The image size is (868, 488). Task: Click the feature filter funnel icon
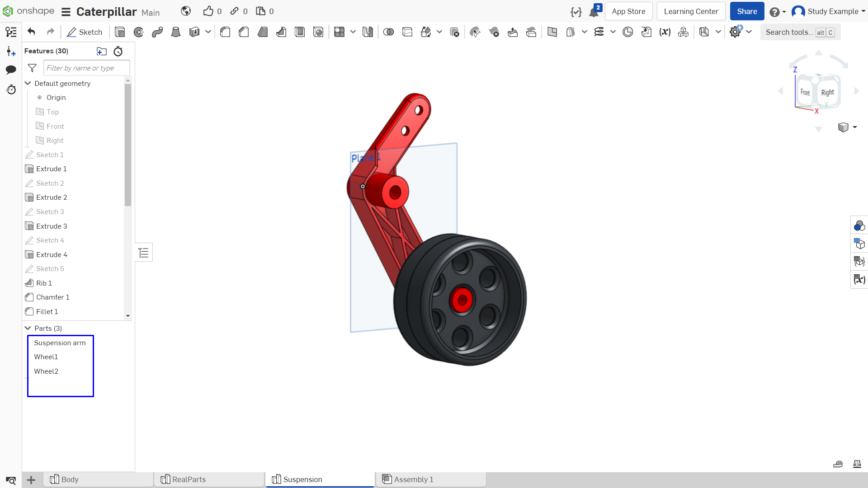[x=32, y=68]
